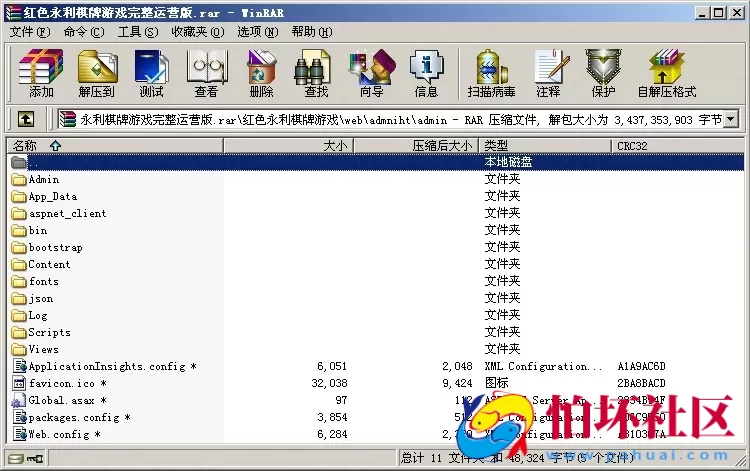This screenshot has height=471, width=750.
Task: Select the bin folder name
Action: 38,230
